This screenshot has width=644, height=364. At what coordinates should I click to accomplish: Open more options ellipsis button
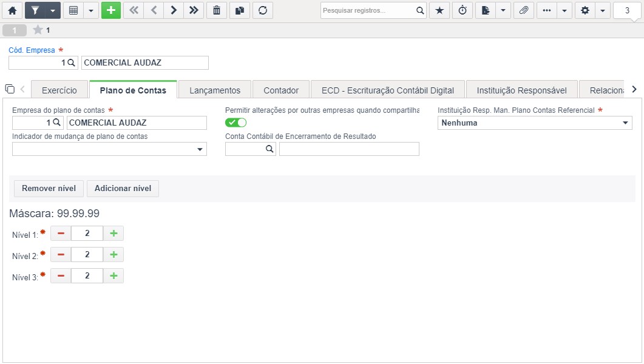[x=547, y=10]
